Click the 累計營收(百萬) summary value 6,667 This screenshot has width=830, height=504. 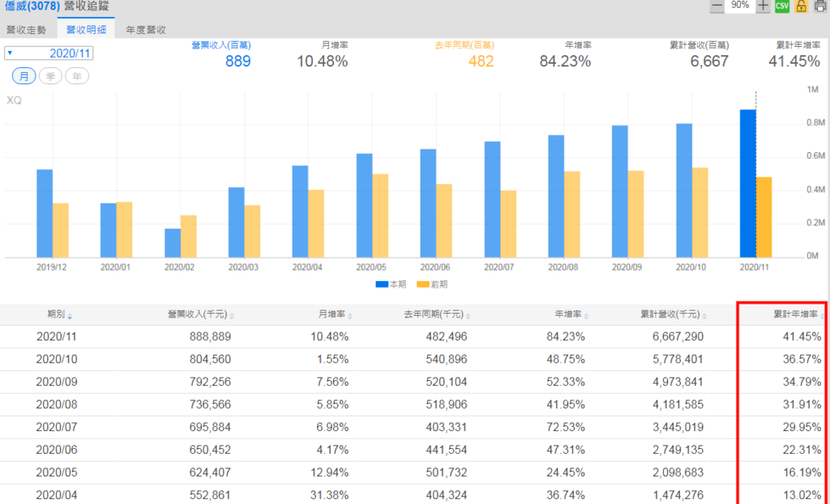(x=709, y=62)
